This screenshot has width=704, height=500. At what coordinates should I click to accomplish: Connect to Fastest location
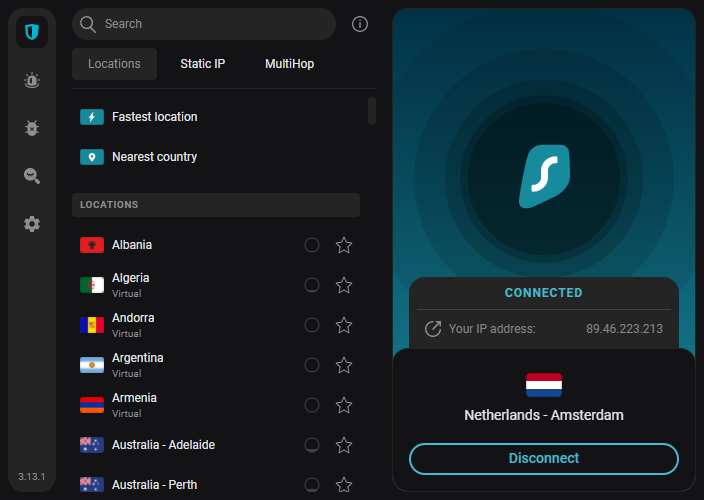216,117
